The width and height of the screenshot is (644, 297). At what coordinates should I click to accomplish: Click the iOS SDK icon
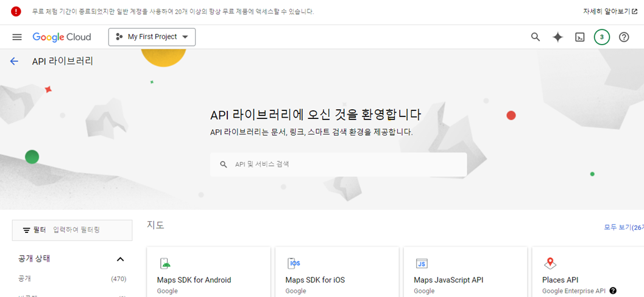[294, 263]
